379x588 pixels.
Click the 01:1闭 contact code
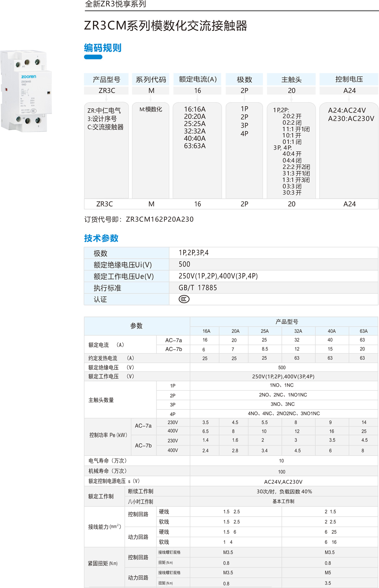292,142
